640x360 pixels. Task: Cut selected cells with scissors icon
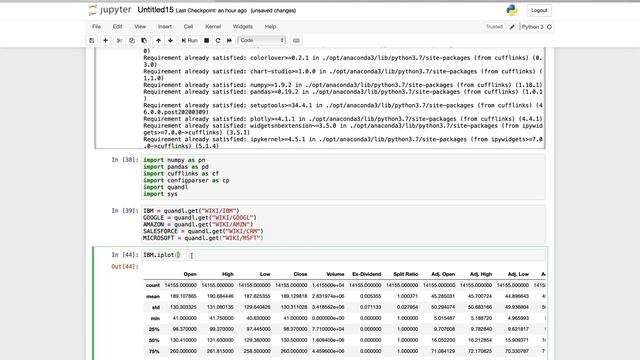point(119,40)
